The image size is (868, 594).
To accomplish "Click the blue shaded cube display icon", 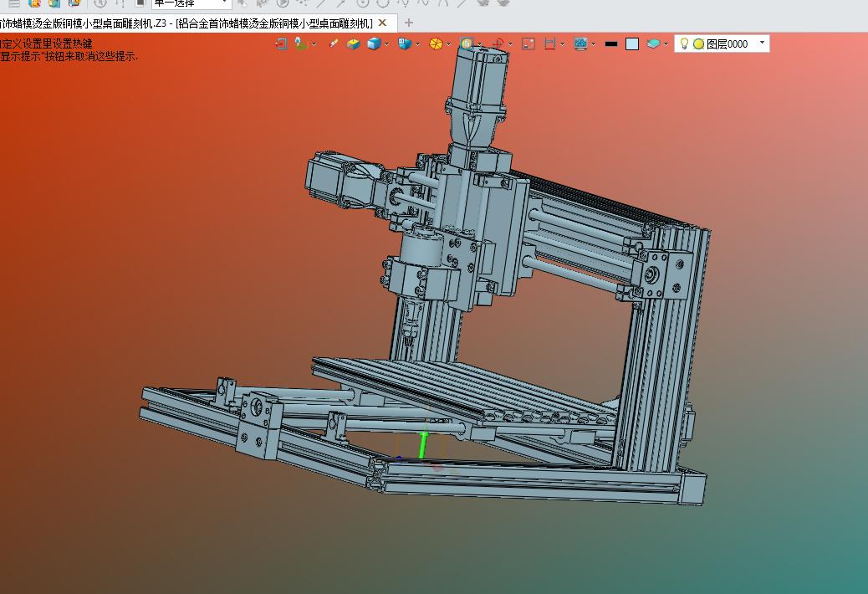I will [x=375, y=44].
